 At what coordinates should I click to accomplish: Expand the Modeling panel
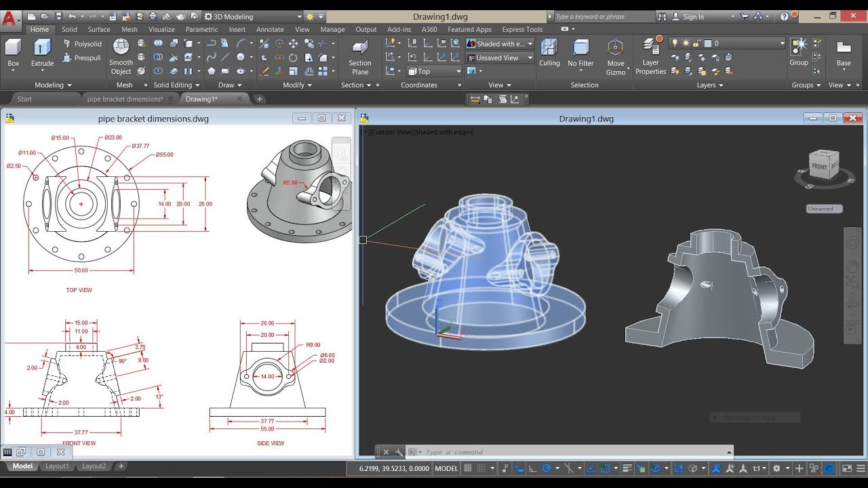point(53,85)
